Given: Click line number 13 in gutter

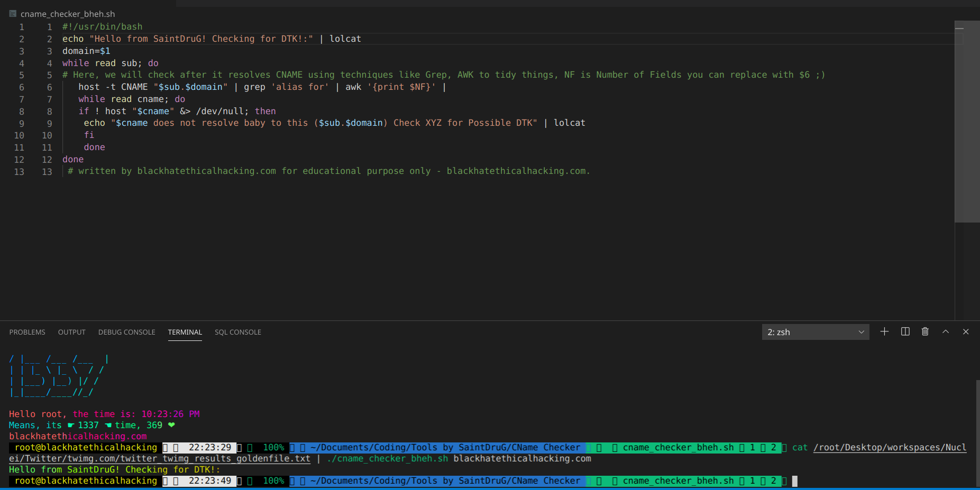Looking at the screenshot, I should (x=47, y=171).
